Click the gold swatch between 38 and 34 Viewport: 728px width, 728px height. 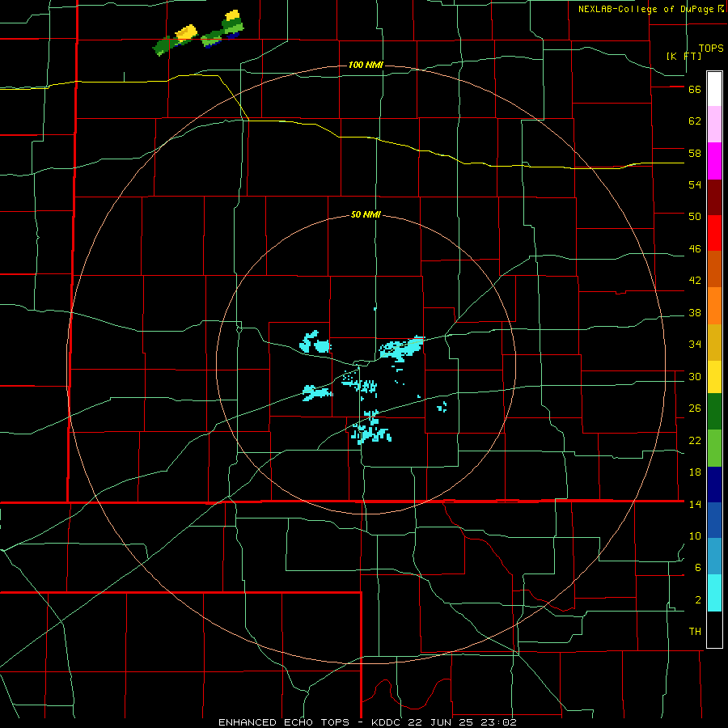pos(714,342)
